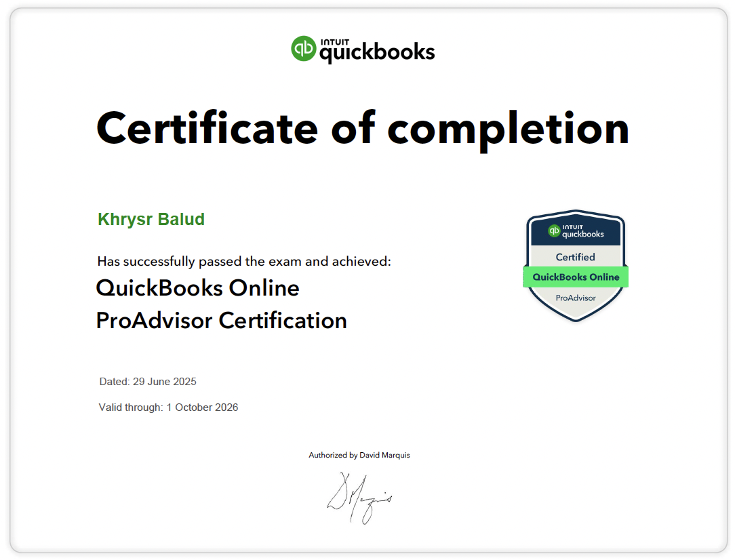Toggle the green QuickBooks Online badge ribbon
Screen dimensions: 735x560
click(575, 277)
